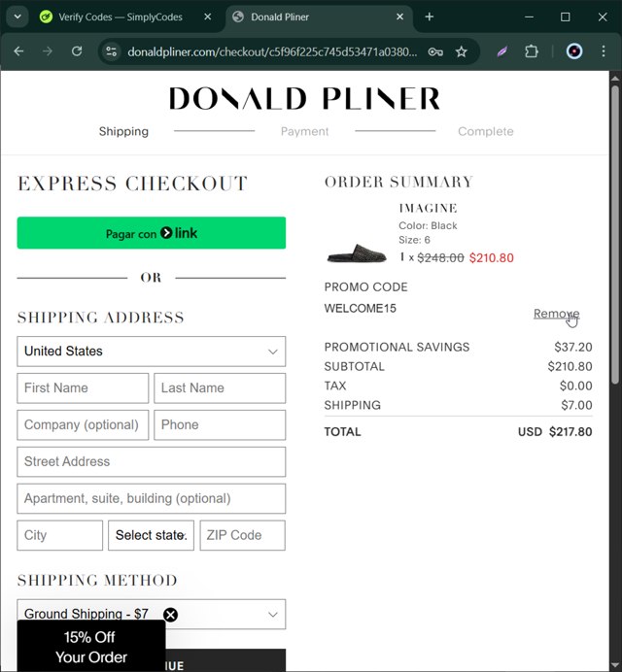Select the Complete checkout step
This screenshot has width=622, height=672.
point(486,131)
